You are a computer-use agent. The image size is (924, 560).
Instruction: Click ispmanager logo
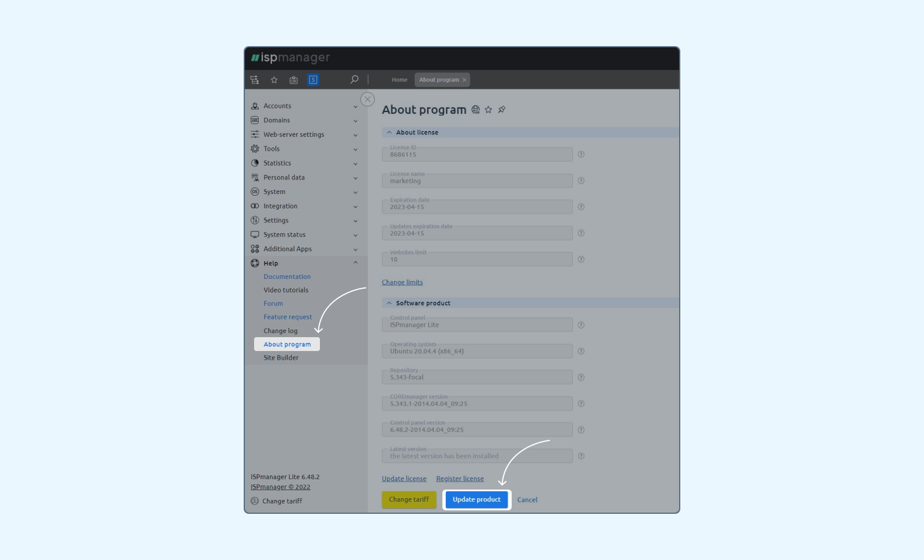(290, 58)
